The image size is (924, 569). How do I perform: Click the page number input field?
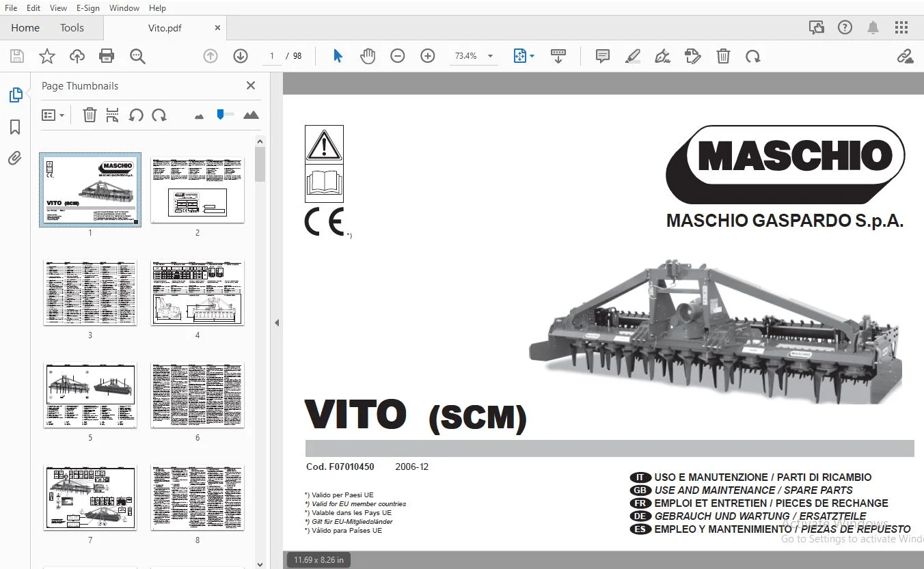pos(272,56)
